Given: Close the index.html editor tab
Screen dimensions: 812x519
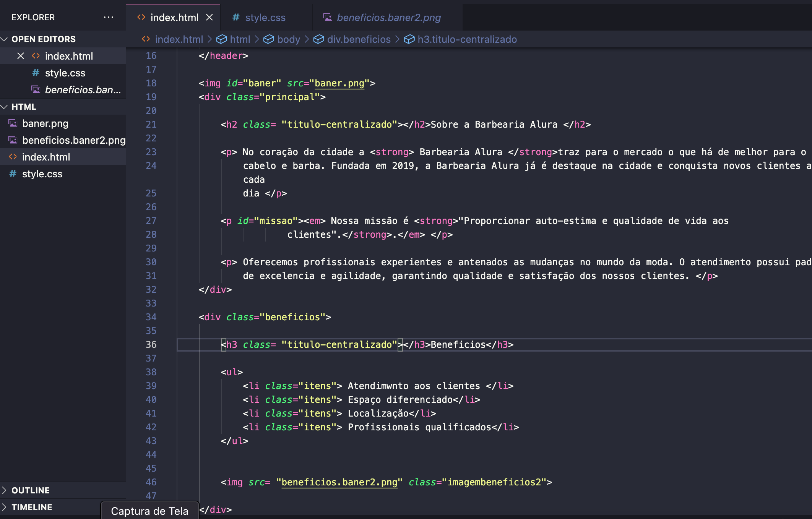Looking at the screenshot, I should (x=209, y=17).
